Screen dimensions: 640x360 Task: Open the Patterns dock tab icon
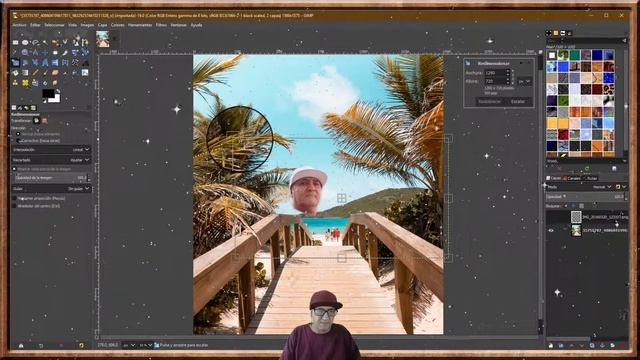tap(556, 33)
